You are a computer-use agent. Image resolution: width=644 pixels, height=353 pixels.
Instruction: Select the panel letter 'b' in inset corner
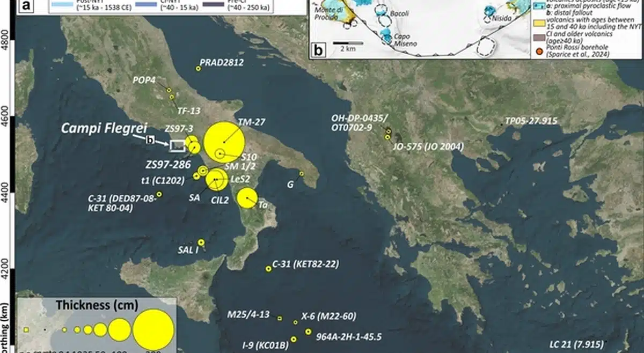tap(317, 52)
